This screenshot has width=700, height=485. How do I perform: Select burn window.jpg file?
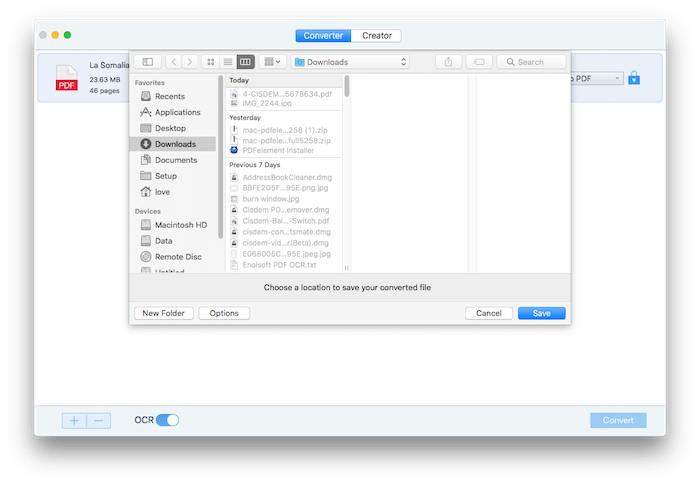[284, 199]
